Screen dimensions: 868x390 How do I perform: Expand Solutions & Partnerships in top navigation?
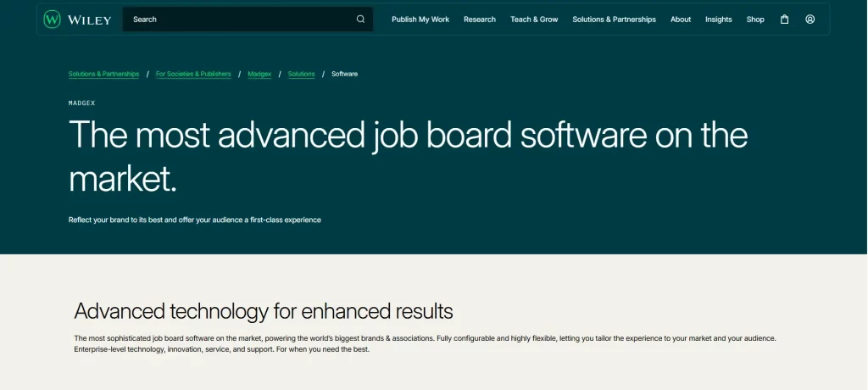[x=614, y=19]
